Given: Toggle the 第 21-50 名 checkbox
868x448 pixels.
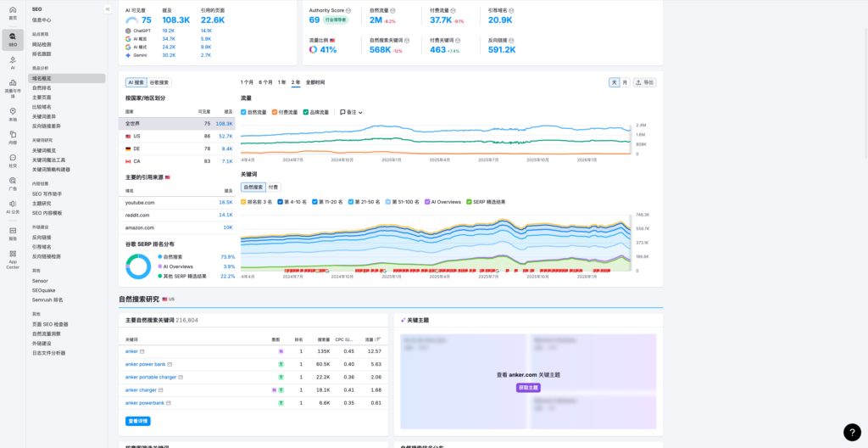Looking at the screenshot, I should click(x=351, y=202).
